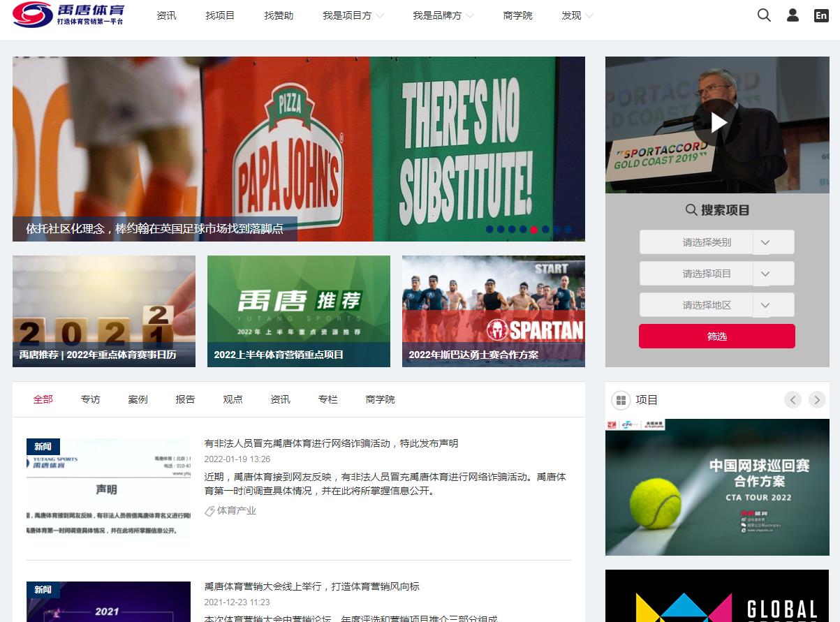The image size is (840, 622).
Task: Click the 禹唐体育 logo in the header
Action: 68,15
